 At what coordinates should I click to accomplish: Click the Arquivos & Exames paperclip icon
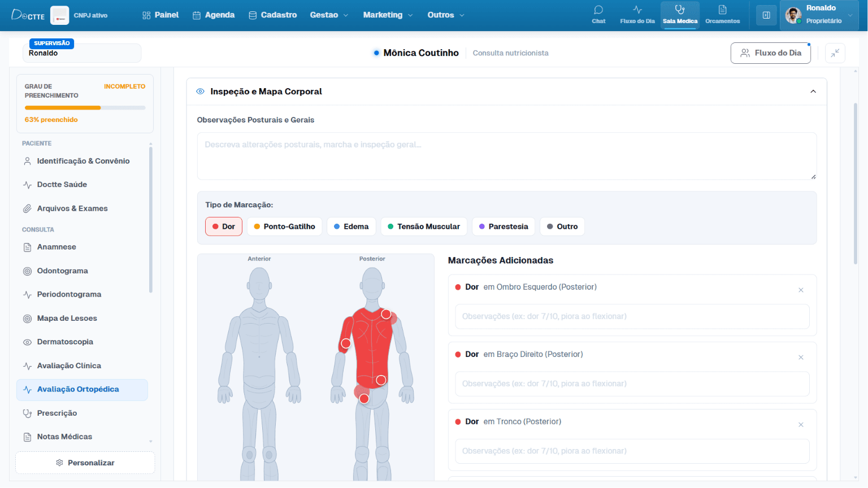point(27,208)
